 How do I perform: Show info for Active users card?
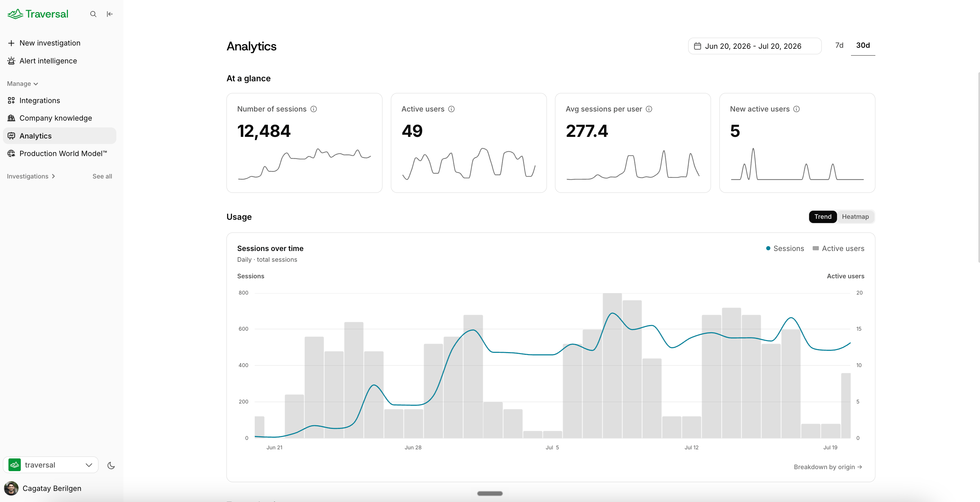click(x=451, y=109)
